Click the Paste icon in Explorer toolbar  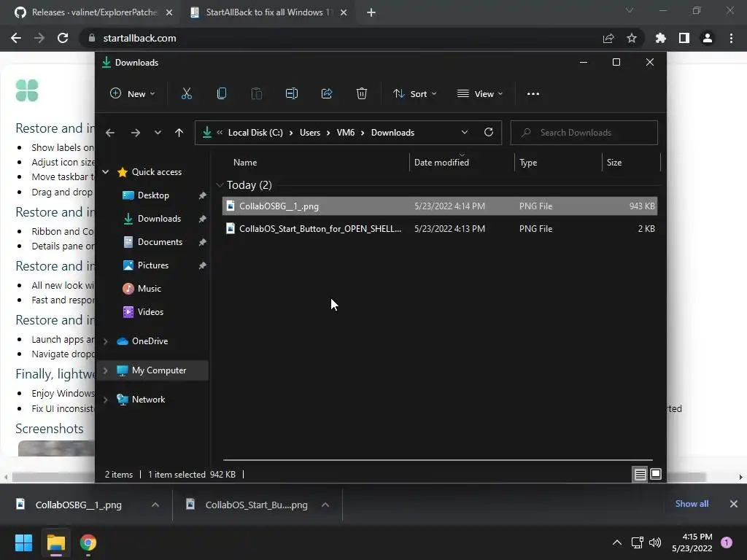tap(256, 94)
